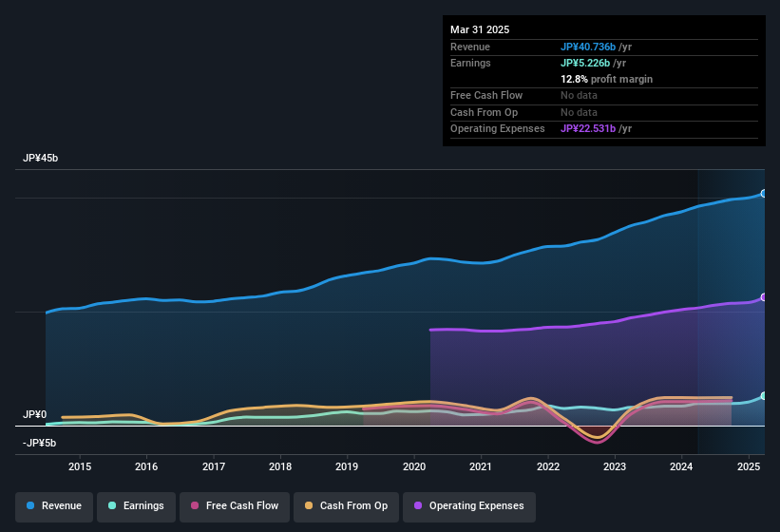The height and width of the screenshot is (532, 780).
Task: Click the 2020 x-axis label
Action: click(x=414, y=466)
